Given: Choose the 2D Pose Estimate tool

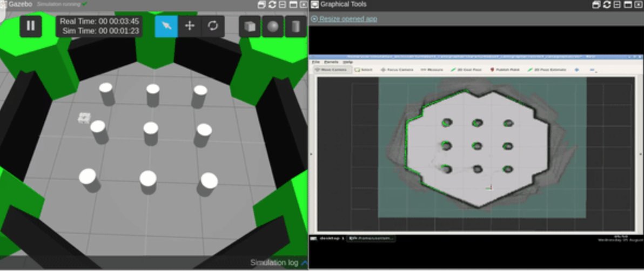Looking at the screenshot, I should tap(547, 70).
